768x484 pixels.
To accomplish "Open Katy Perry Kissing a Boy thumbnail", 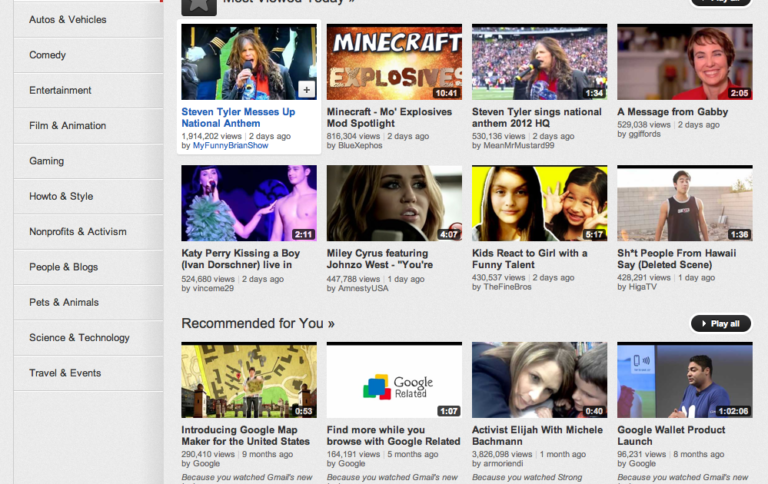I will pyautogui.click(x=249, y=203).
